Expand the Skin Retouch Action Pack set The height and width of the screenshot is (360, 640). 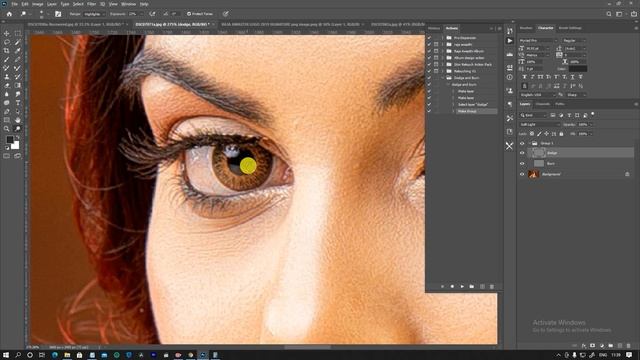[x=442, y=64]
